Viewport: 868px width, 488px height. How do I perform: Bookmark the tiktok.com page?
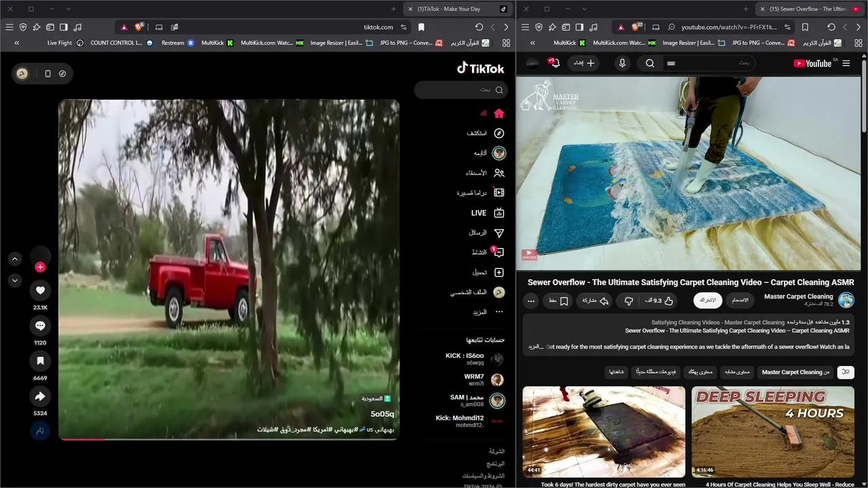[x=421, y=27]
